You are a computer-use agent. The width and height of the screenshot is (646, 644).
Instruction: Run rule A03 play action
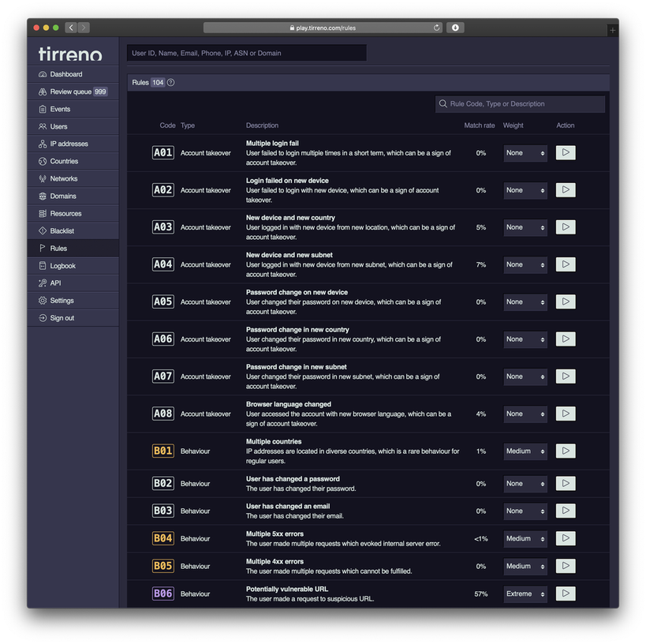click(x=566, y=227)
